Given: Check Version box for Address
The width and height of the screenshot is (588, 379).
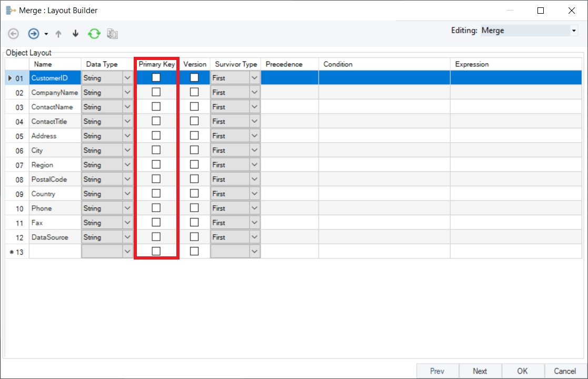Looking at the screenshot, I should click(x=194, y=135).
